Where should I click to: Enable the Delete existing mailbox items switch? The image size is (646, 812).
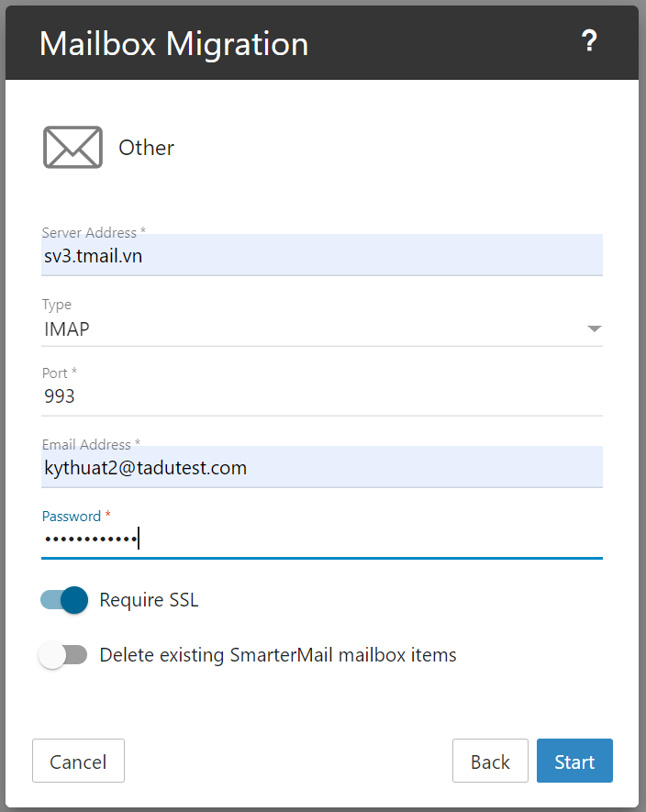(64, 655)
